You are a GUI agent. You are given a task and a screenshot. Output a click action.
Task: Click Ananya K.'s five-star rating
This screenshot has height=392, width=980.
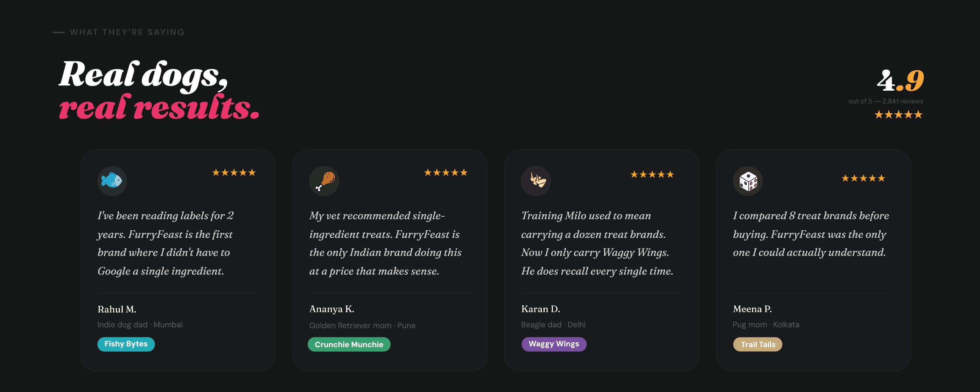coord(446,173)
